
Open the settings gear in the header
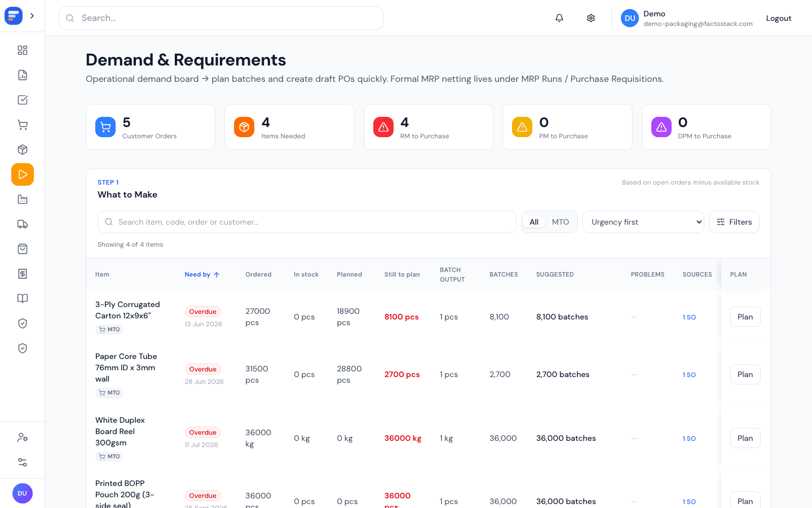pos(591,18)
